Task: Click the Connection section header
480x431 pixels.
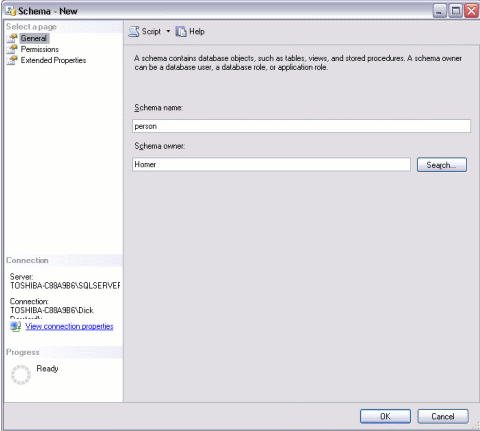Action: (27, 260)
